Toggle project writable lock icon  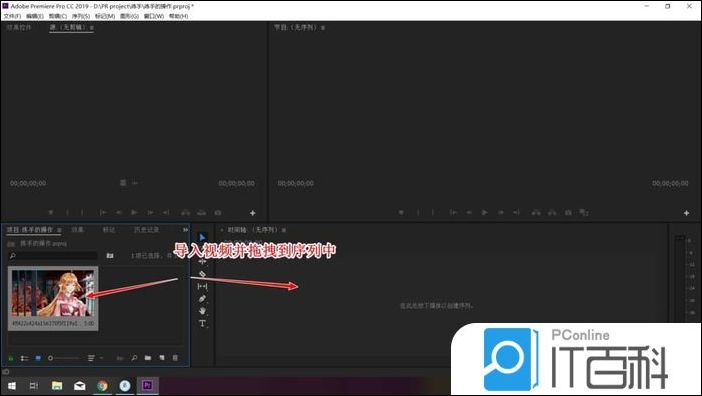tap(11, 358)
